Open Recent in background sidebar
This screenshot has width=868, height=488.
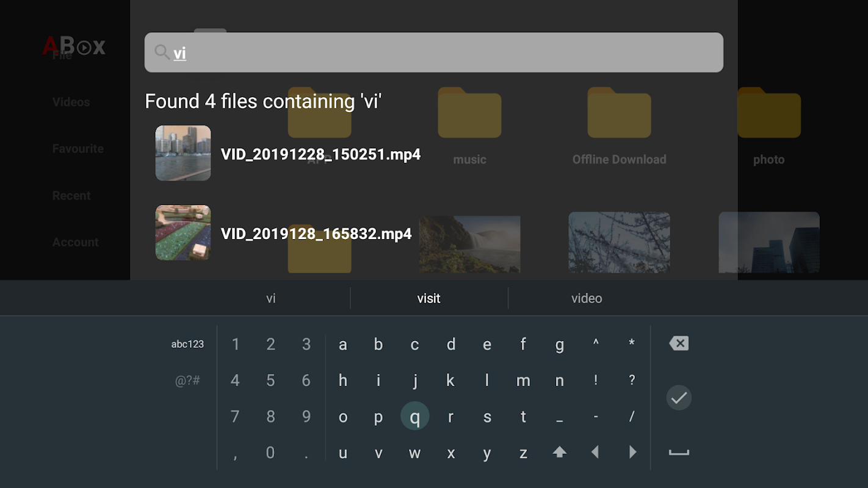(71, 196)
